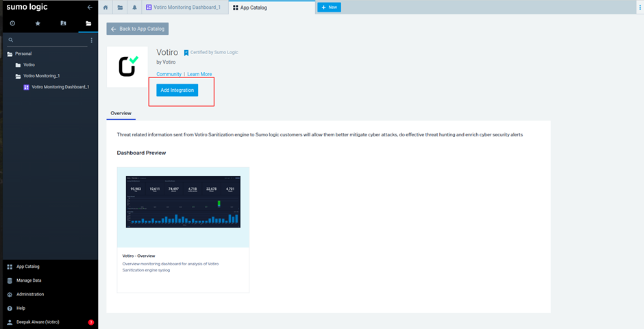The width and height of the screenshot is (644, 329).
Task: Click the dashboard icon beside Votiro Monitoring Dashboard_1
Action: pos(26,87)
